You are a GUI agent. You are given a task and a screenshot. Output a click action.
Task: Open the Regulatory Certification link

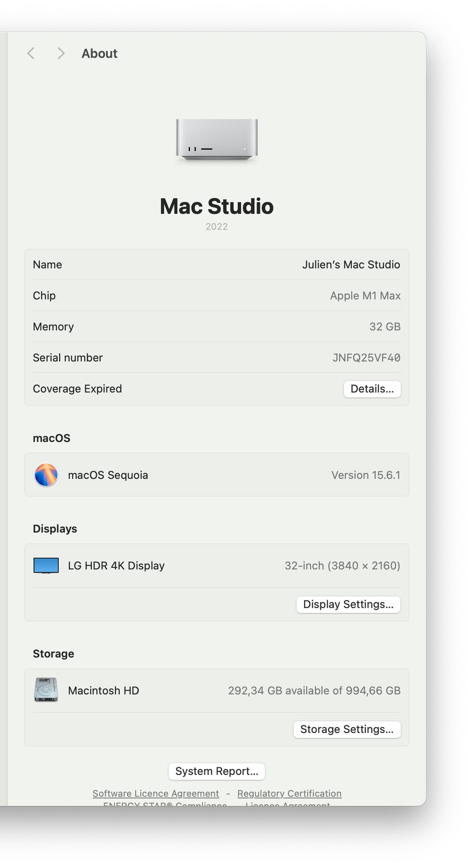289,794
